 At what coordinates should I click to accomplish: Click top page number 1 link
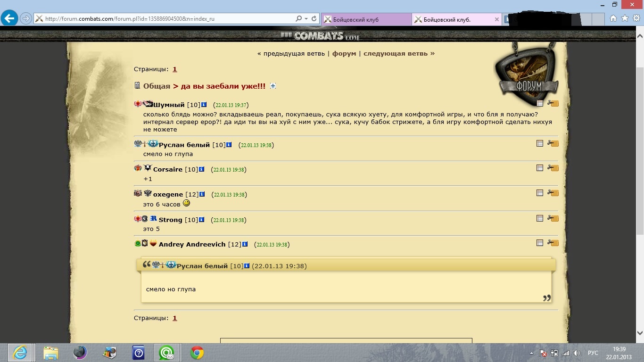point(175,69)
